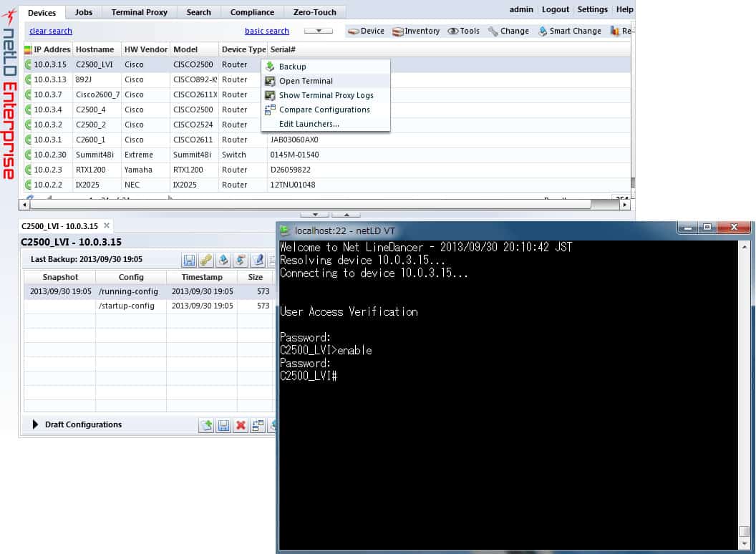Click the horizontal scrollbar thumb of device list
756x554 pixels.
click(x=311, y=205)
